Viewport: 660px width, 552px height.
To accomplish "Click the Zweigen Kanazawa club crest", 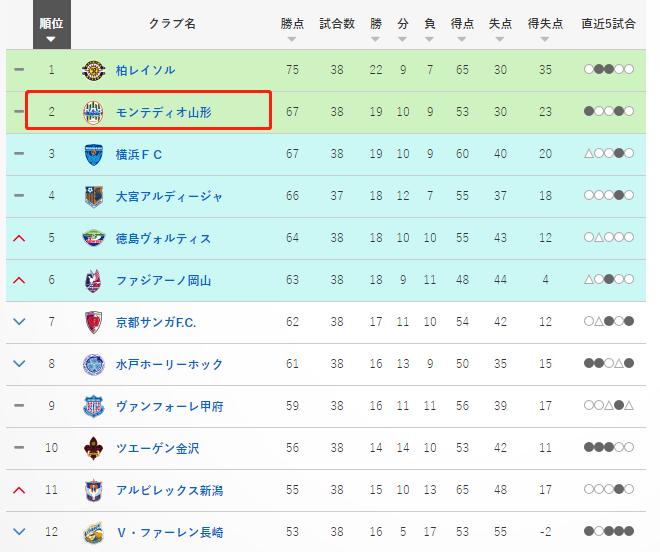I will coord(93,448).
